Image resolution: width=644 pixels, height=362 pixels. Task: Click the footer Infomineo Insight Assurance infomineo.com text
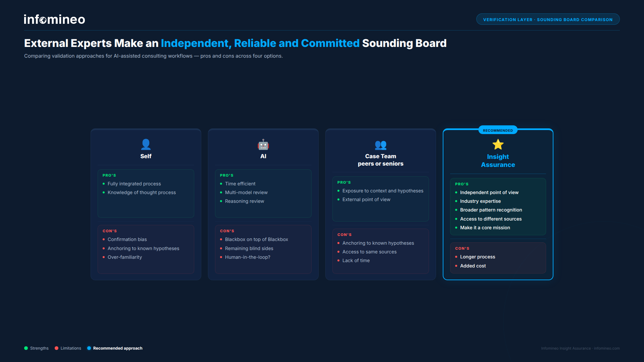(x=580, y=348)
